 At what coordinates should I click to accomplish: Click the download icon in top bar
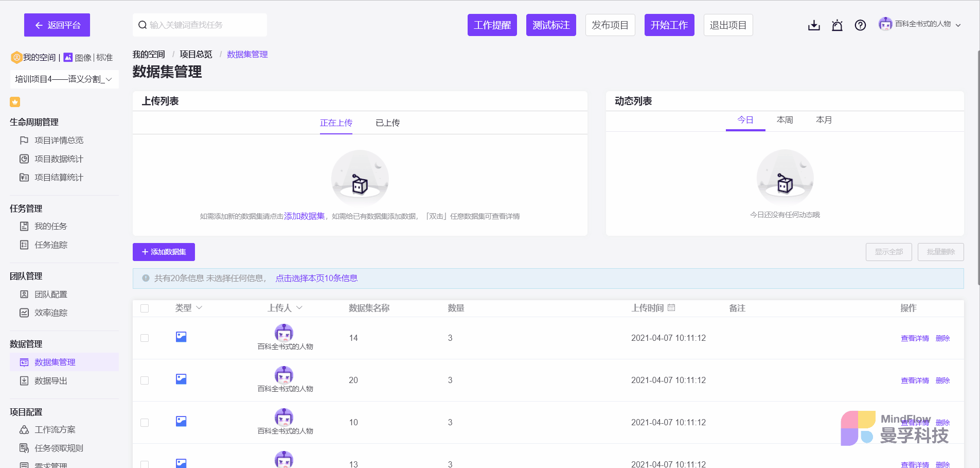point(814,25)
